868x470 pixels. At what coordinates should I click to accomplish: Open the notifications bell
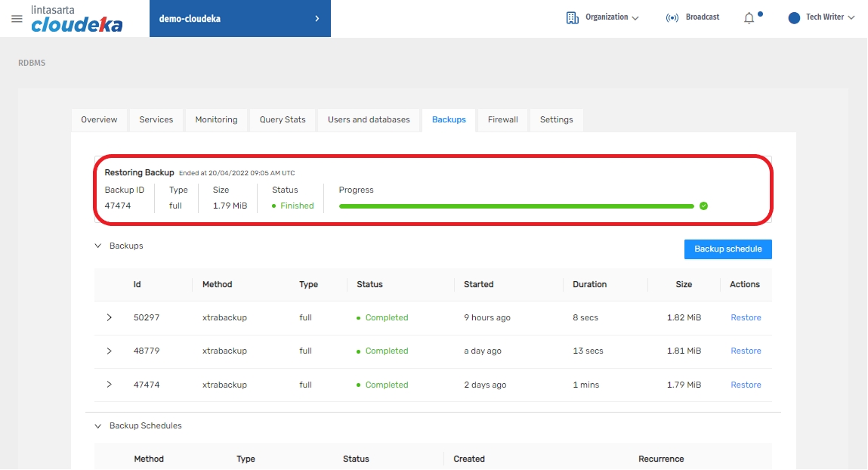(749, 18)
